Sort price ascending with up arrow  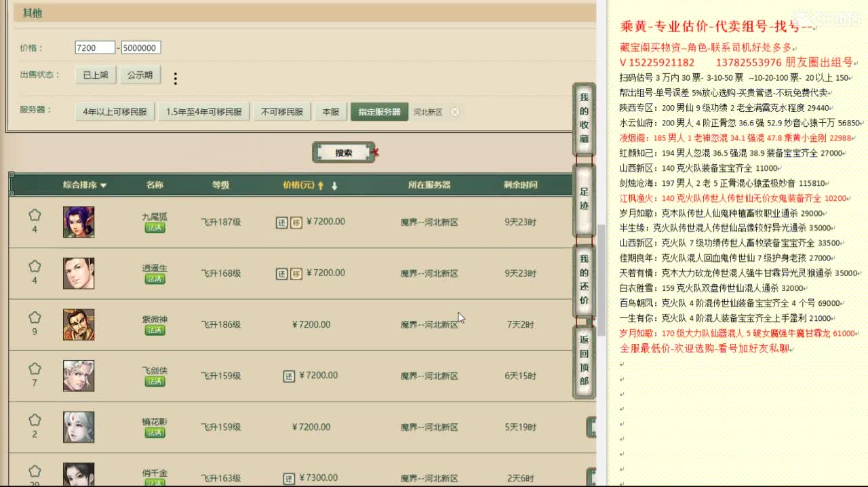[321, 185]
